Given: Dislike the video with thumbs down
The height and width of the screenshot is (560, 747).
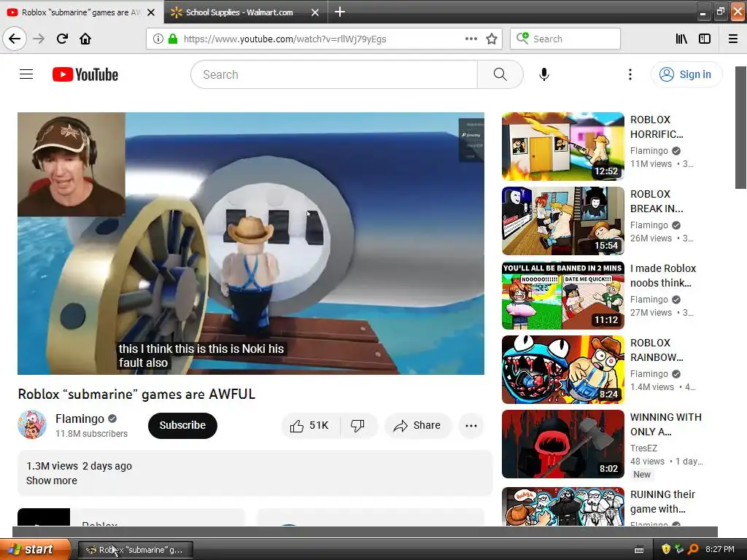Looking at the screenshot, I should coord(357,425).
